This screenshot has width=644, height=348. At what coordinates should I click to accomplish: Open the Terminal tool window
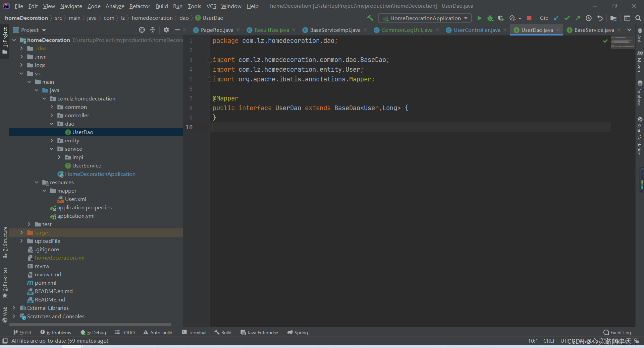point(194,332)
